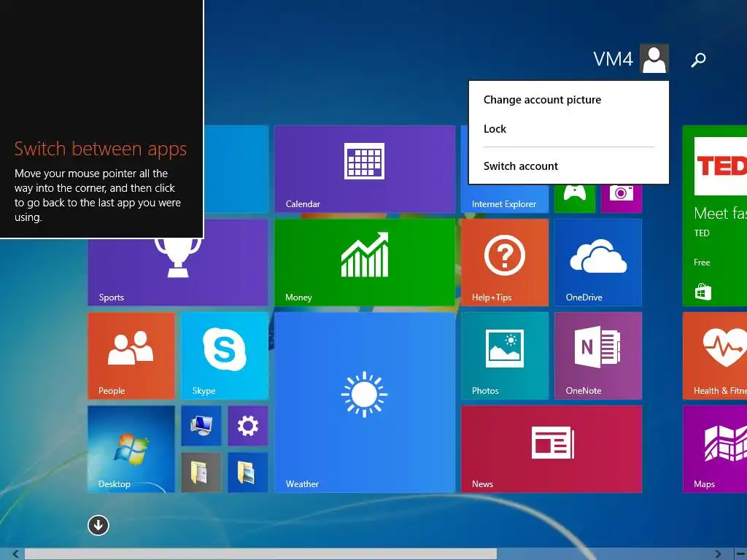Open the People tile
The image size is (747, 560).
[131, 356]
